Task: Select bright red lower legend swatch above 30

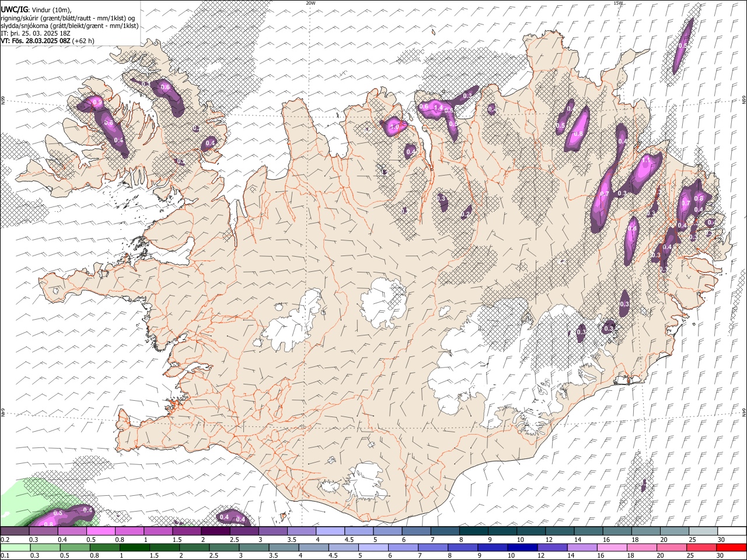Action: (x=731, y=547)
